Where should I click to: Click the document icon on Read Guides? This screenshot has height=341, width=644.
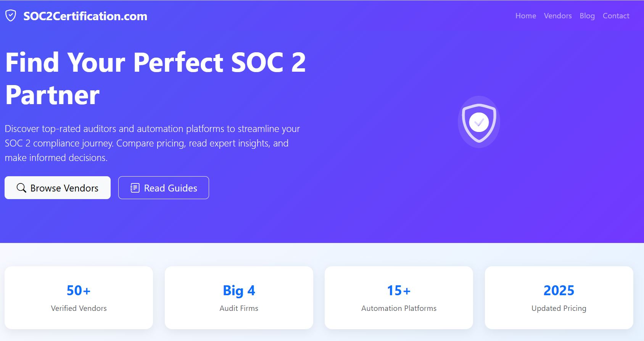point(135,188)
